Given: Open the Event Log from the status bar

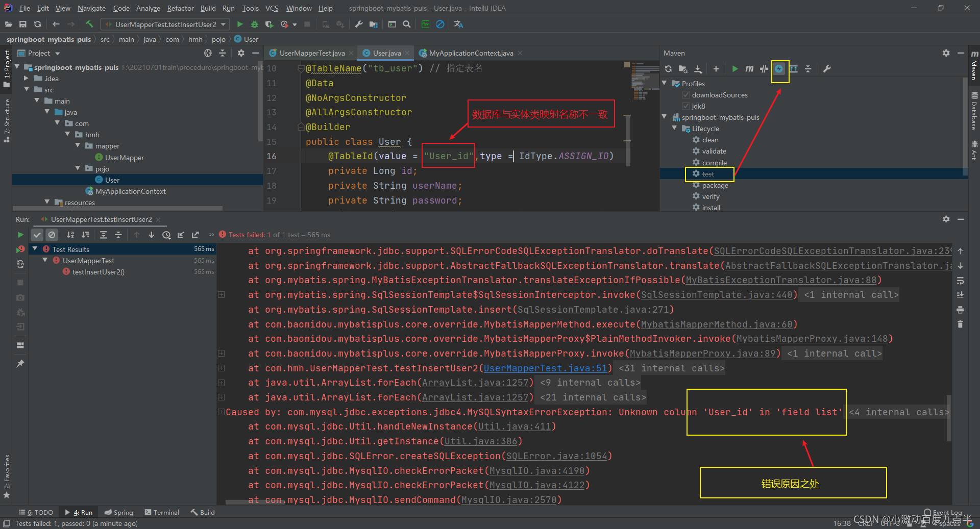Looking at the screenshot, I should [x=942, y=513].
